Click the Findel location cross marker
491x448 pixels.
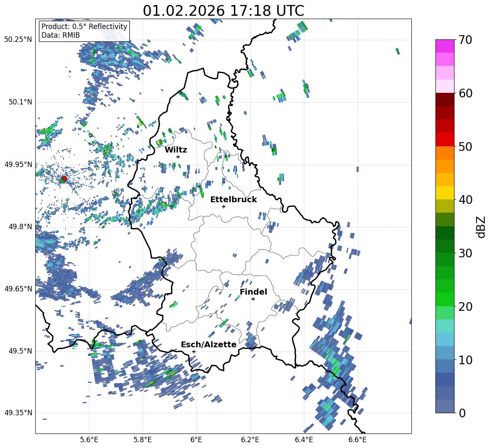(x=253, y=299)
